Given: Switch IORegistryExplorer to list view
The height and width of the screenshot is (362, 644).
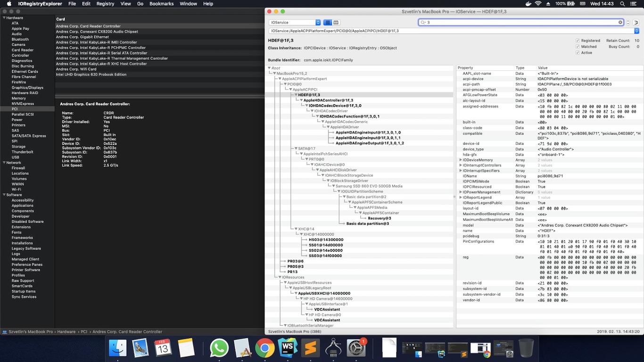Looking at the screenshot, I should click(x=328, y=22).
